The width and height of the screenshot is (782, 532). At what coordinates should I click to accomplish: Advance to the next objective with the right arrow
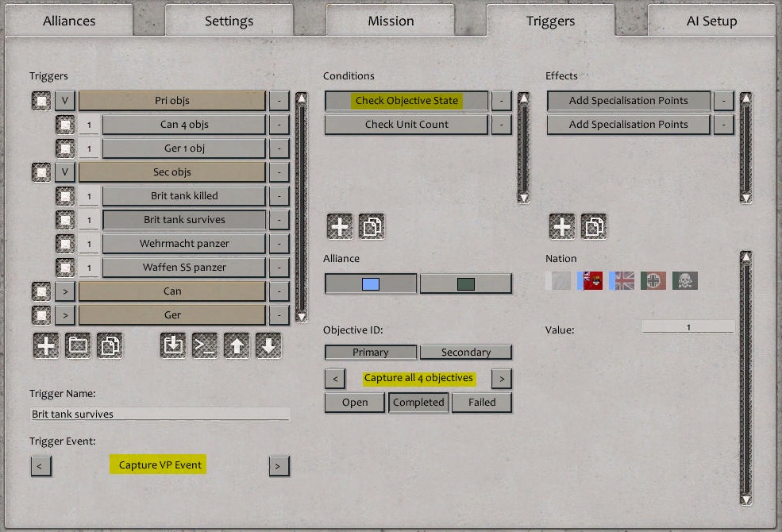[x=502, y=379]
